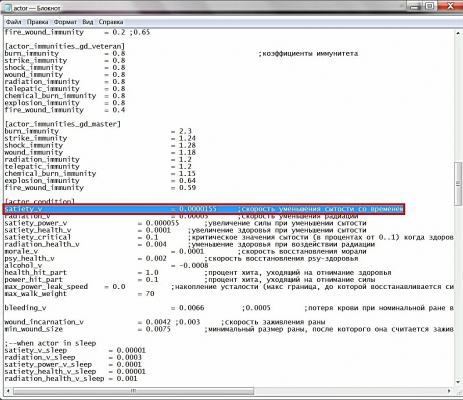Click the power_hit_part line
This screenshot has width=463, height=400.
[190, 280]
